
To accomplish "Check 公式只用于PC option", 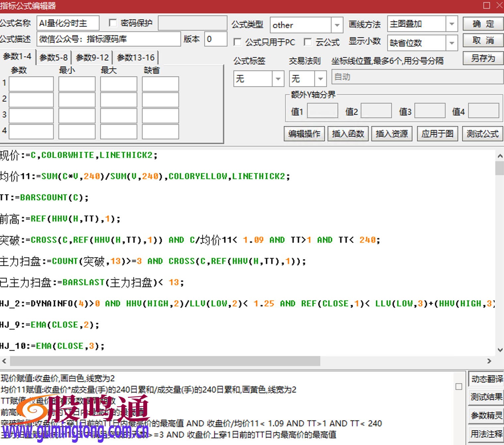I will point(237,42).
